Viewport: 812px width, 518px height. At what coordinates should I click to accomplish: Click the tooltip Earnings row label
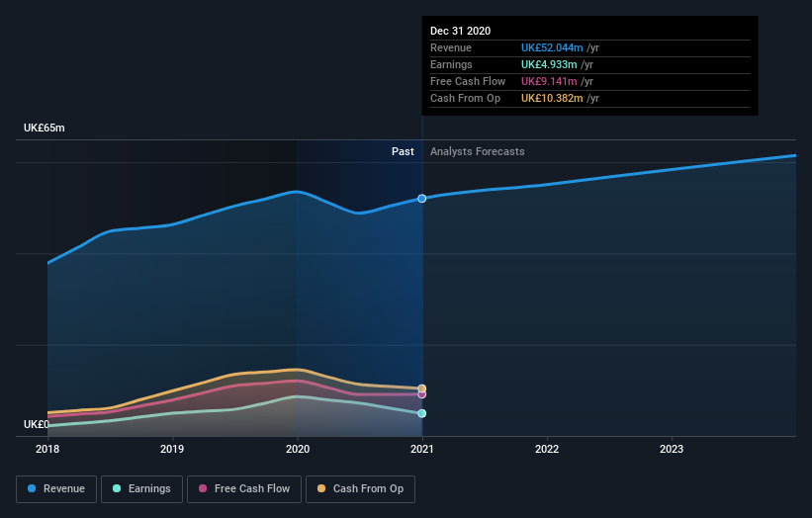pos(452,64)
